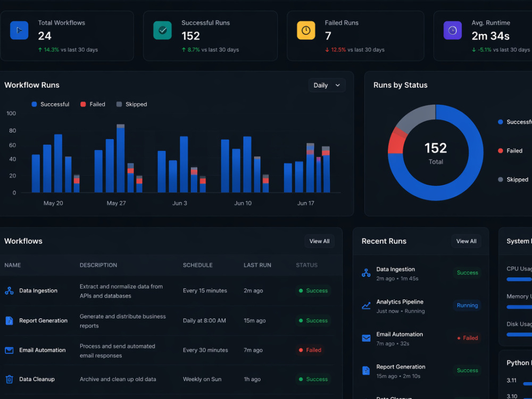The image size is (532, 399).
Task: Toggle the Failed series in bar chart legend
Action: pyautogui.click(x=93, y=104)
